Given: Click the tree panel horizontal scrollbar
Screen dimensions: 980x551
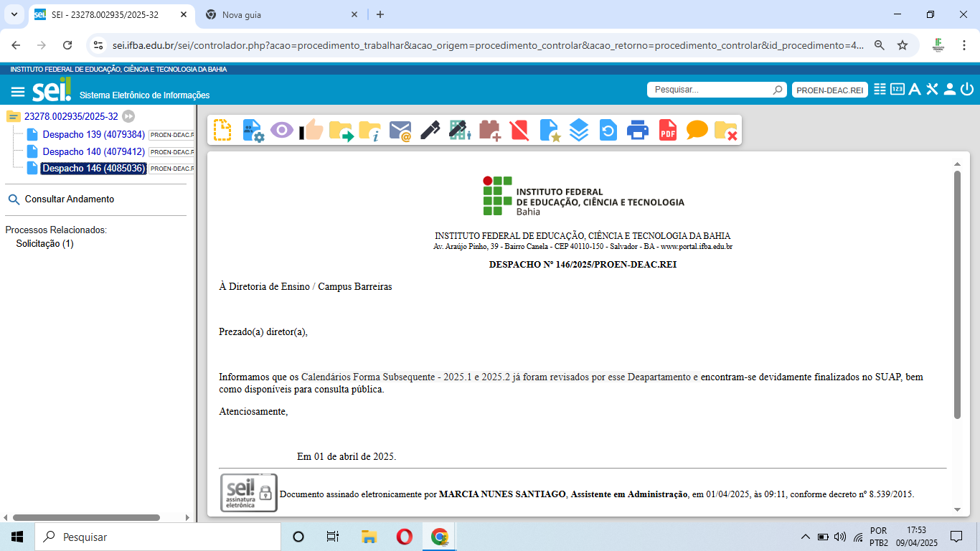Looking at the screenshot, I should (x=86, y=517).
